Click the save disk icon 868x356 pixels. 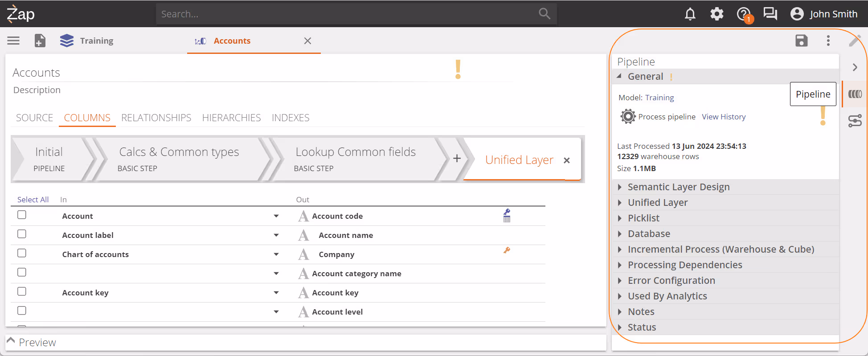tap(801, 41)
